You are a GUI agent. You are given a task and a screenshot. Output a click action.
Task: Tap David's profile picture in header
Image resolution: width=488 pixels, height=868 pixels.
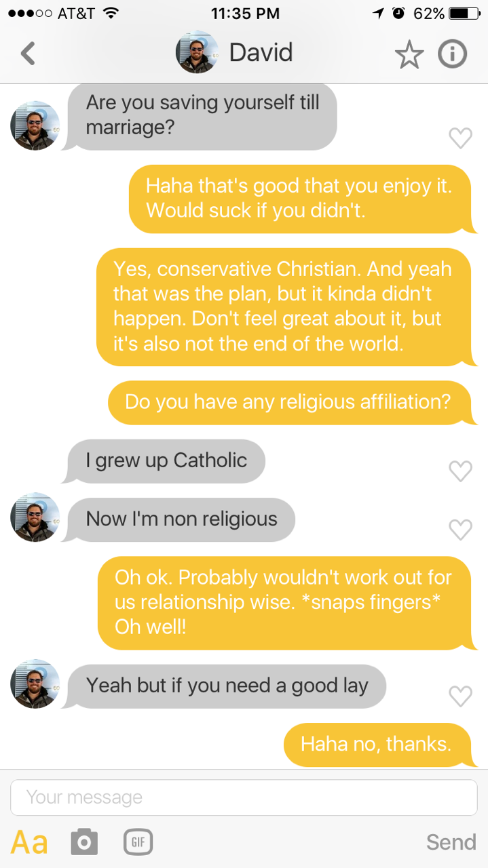point(197,52)
